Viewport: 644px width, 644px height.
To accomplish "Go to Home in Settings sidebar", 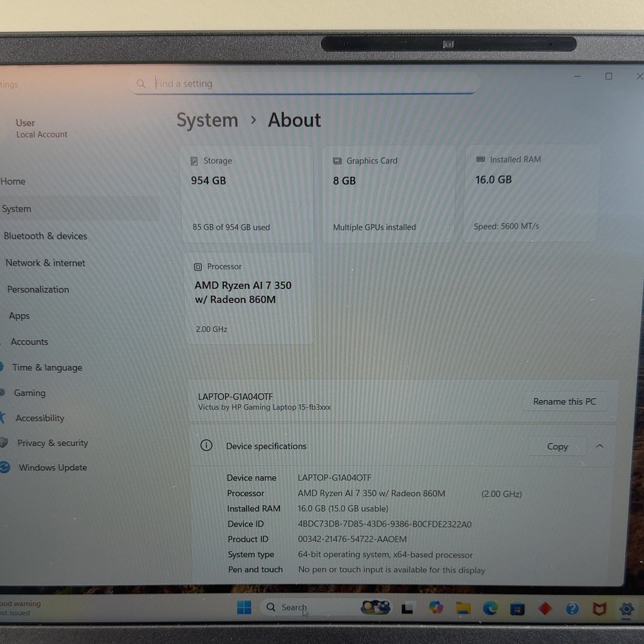I will point(13,181).
